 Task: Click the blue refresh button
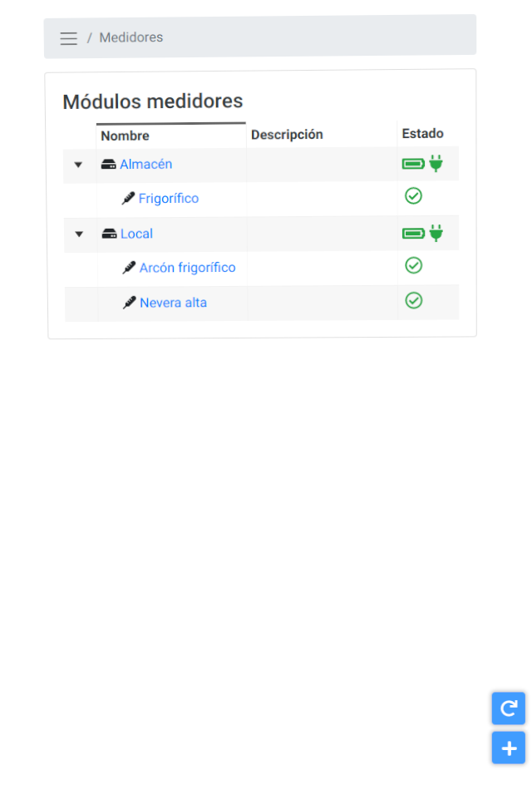pos(509,709)
